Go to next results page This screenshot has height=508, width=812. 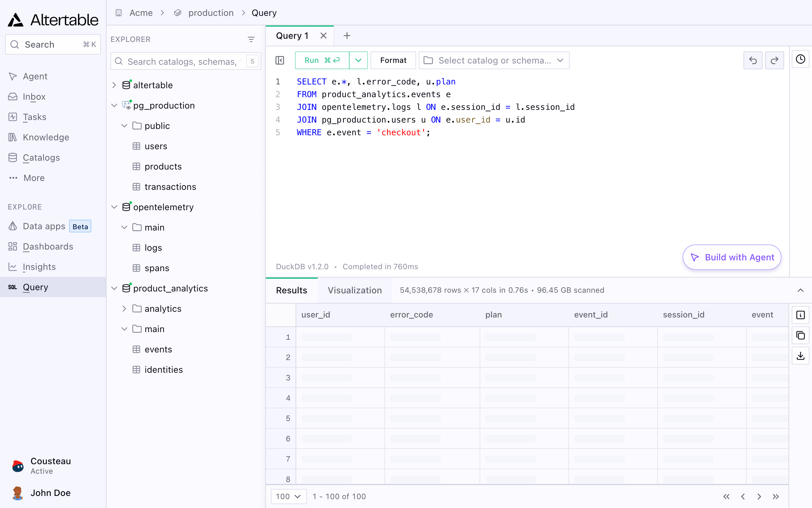pos(759,497)
